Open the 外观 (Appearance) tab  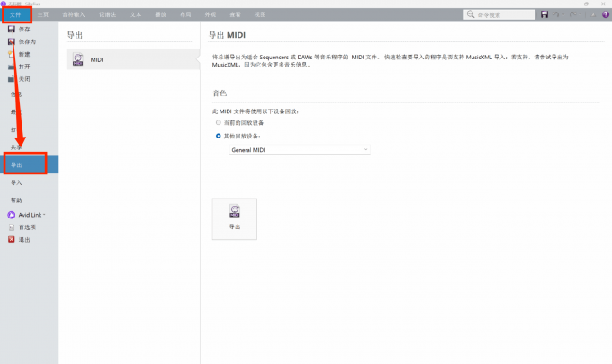click(x=211, y=14)
